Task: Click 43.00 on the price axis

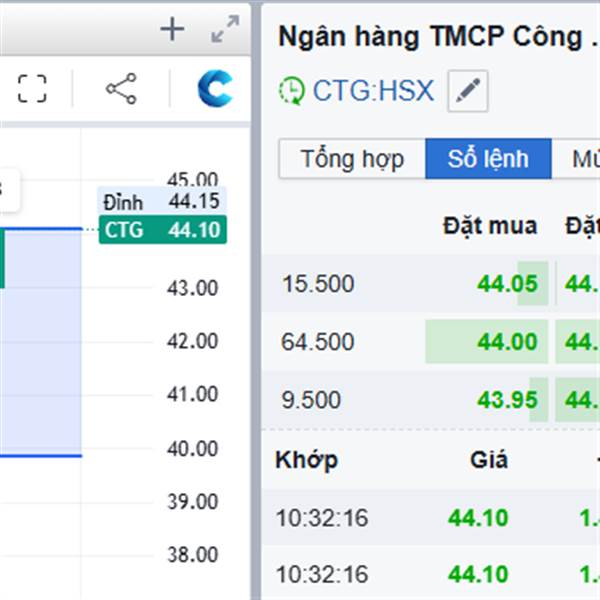Action: pyautogui.click(x=192, y=288)
